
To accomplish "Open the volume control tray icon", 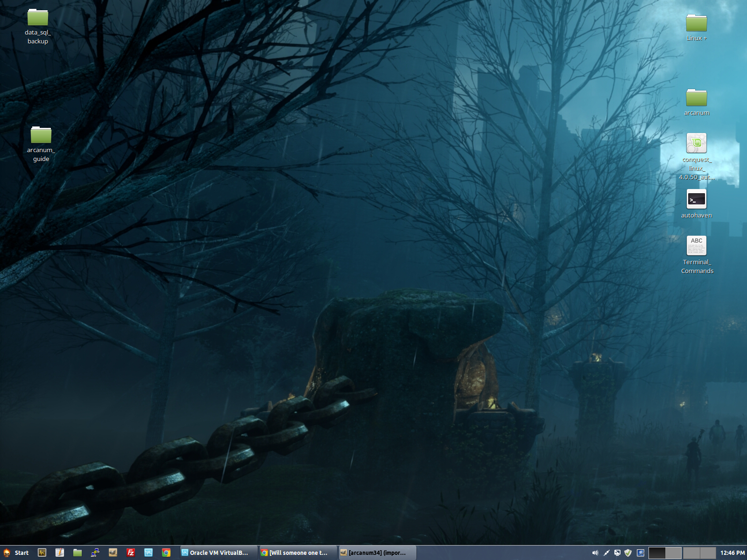I will tap(595, 553).
